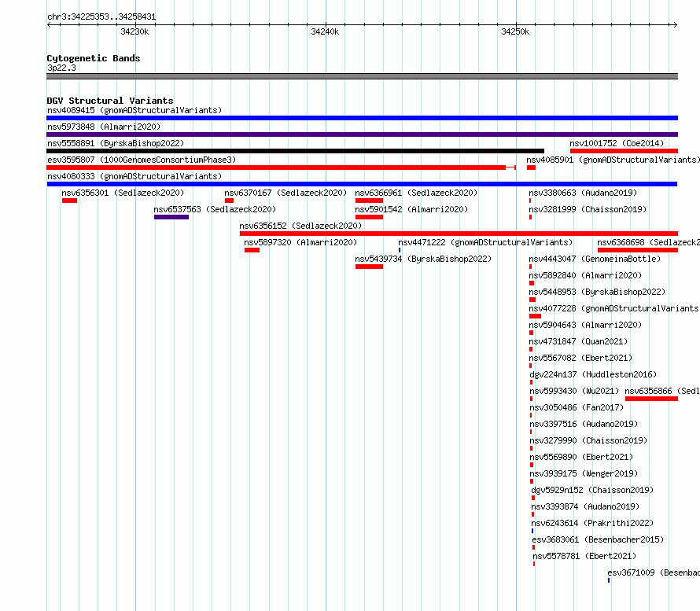This screenshot has width=700, height=611.
Task: Click the nsv3397516 Audano2019 label
Action: tap(584, 424)
